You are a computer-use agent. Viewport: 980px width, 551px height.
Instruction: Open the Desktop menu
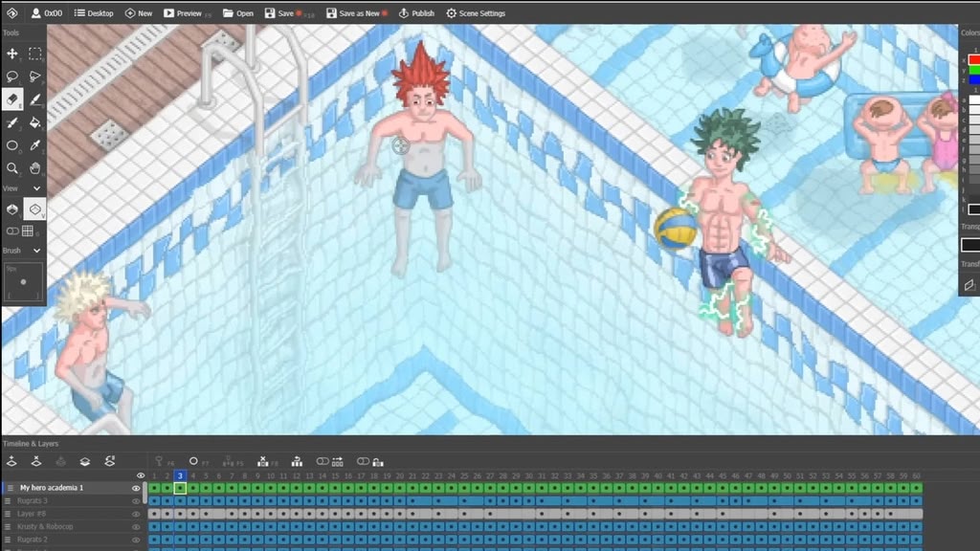click(94, 13)
